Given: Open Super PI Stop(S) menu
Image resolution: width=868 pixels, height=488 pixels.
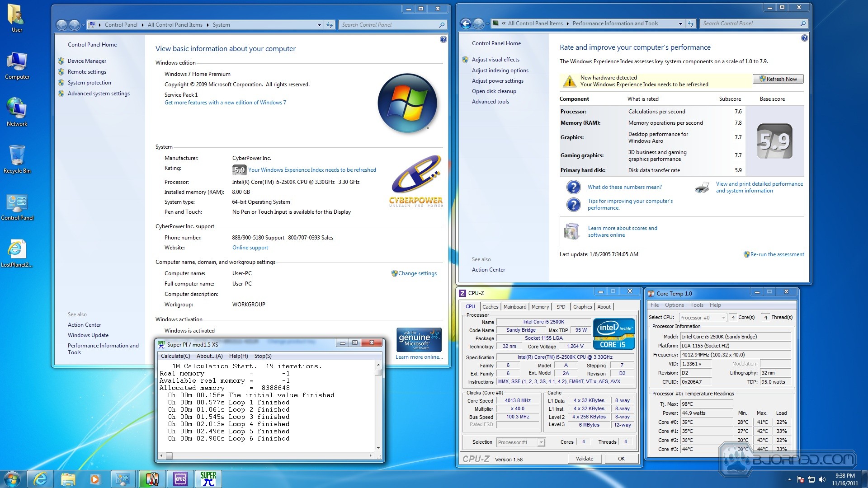Looking at the screenshot, I should coord(263,356).
